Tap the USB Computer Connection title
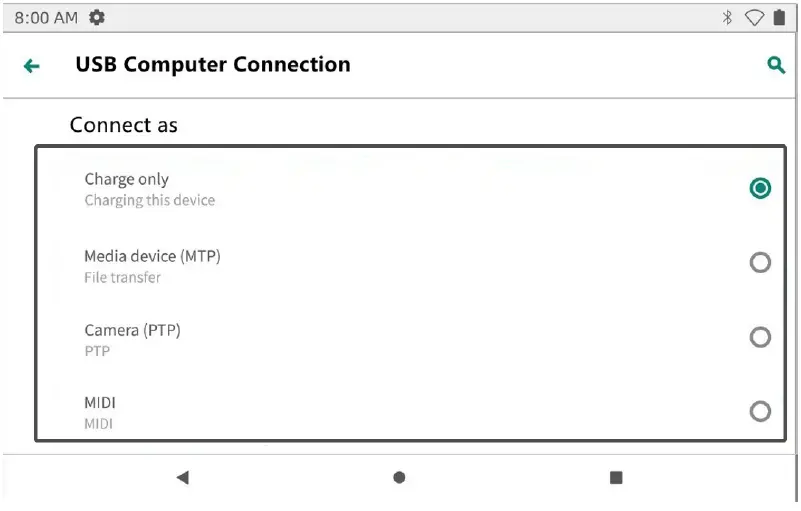801x511 pixels. point(213,65)
